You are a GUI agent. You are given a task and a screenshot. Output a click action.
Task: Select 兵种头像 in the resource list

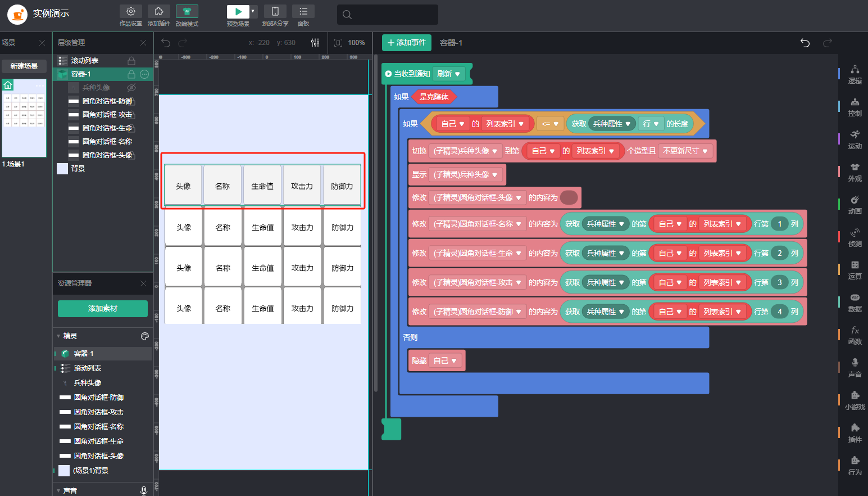103,383
